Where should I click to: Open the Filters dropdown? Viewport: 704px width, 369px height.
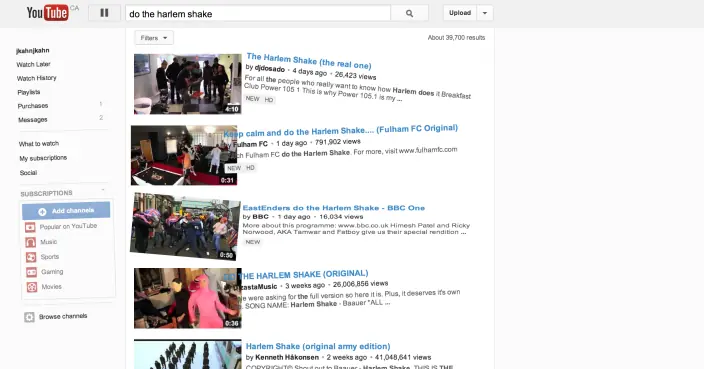click(154, 38)
